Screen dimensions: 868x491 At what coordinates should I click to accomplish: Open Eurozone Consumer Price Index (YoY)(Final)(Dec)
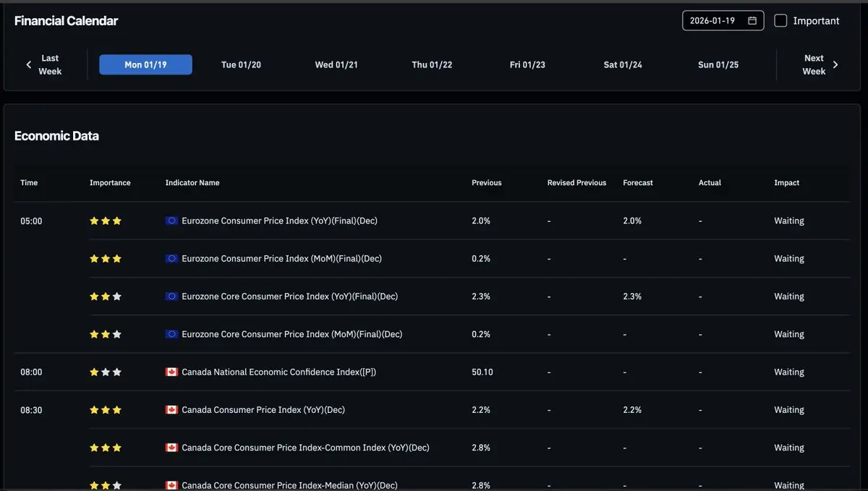pyautogui.click(x=279, y=221)
